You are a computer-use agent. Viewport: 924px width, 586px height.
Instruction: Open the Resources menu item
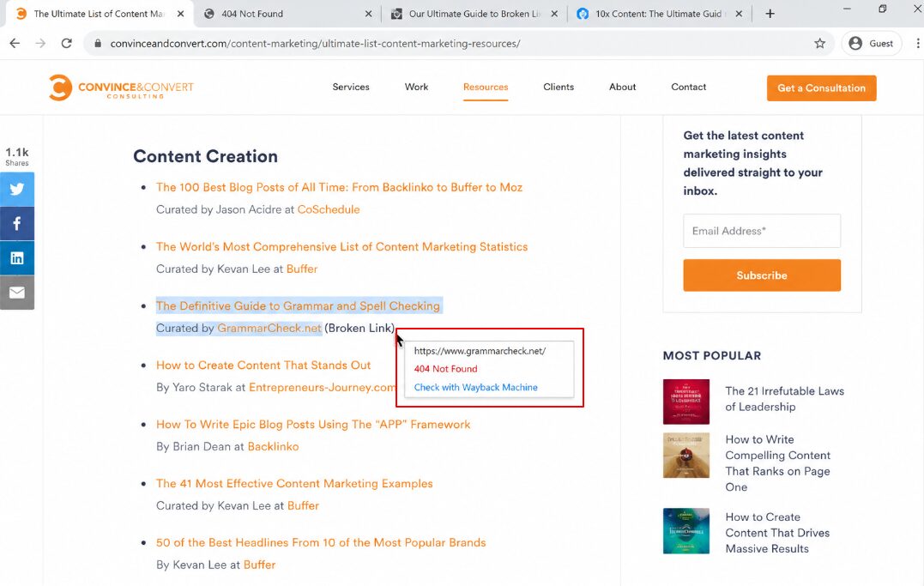pos(486,87)
